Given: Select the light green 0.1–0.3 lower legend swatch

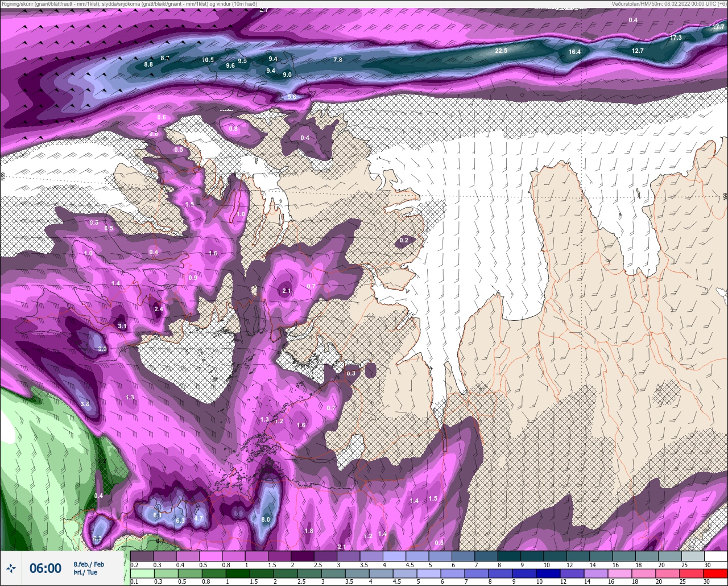Looking at the screenshot, I should (143, 573).
